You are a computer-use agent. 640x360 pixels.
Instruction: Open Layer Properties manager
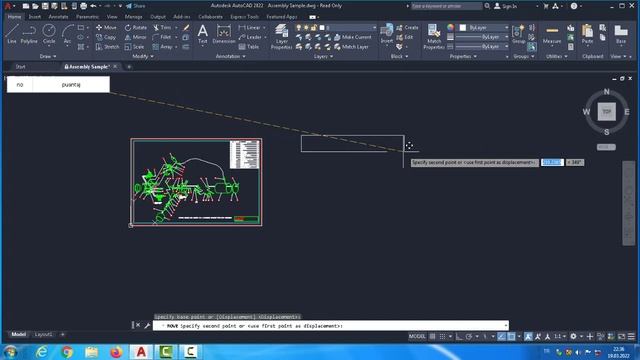(281, 36)
